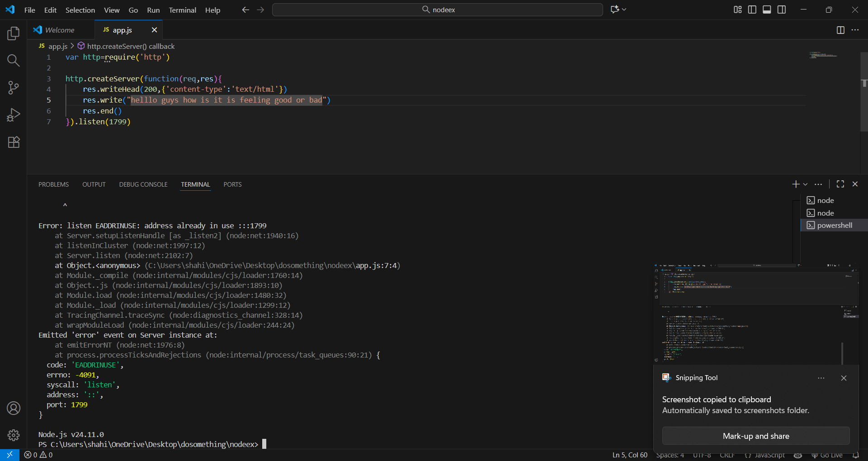
Task: Click Go Live in status bar
Action: [827, 455]
